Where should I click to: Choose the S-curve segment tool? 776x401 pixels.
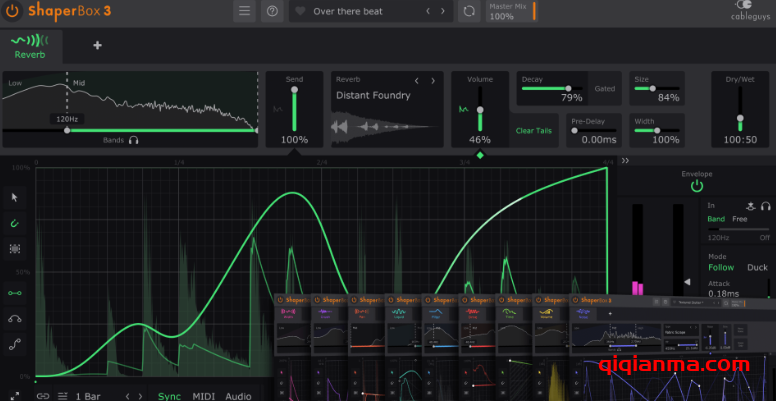tap(14, 345)
